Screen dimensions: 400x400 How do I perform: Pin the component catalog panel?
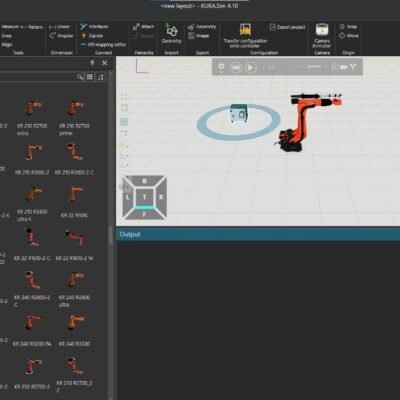(x=92, y=63)
